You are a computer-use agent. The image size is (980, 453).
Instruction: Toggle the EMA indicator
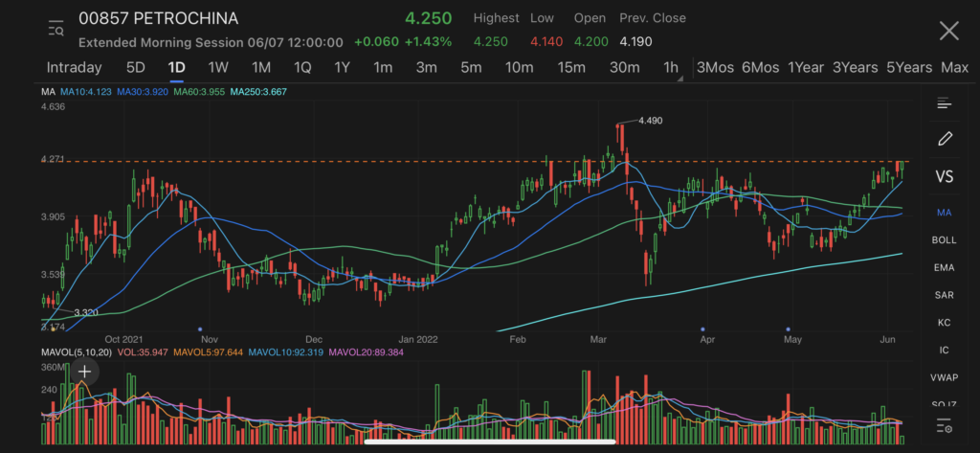tap(944, 268)
